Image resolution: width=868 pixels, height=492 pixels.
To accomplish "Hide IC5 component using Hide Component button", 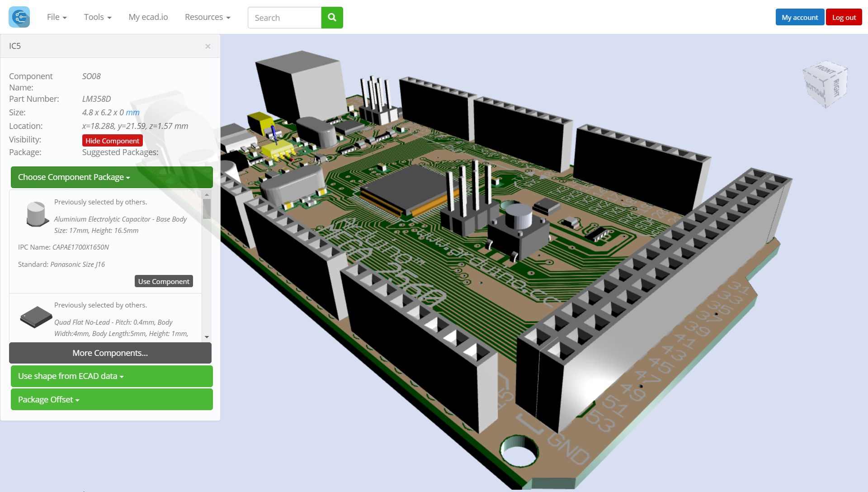I will (x=113, y=140).
